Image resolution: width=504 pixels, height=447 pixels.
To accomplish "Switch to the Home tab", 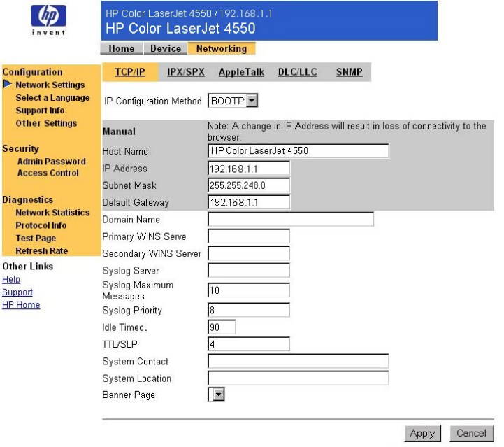I will pyautogui.click(x=122, y=48).
